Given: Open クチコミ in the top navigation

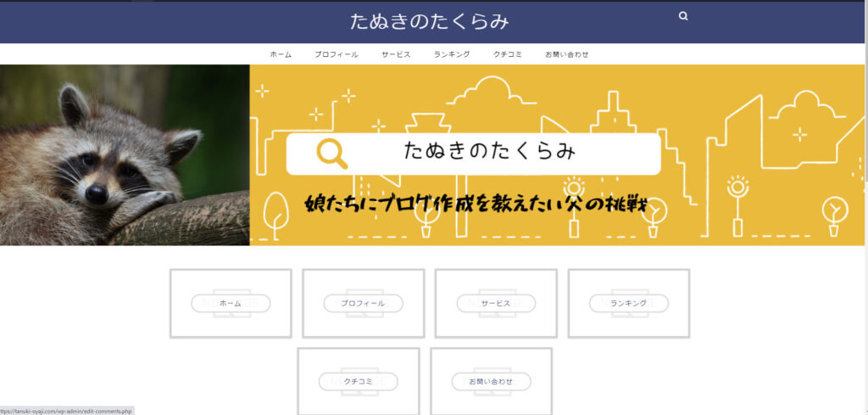Looking at the screenshot, I should point(508,54).
